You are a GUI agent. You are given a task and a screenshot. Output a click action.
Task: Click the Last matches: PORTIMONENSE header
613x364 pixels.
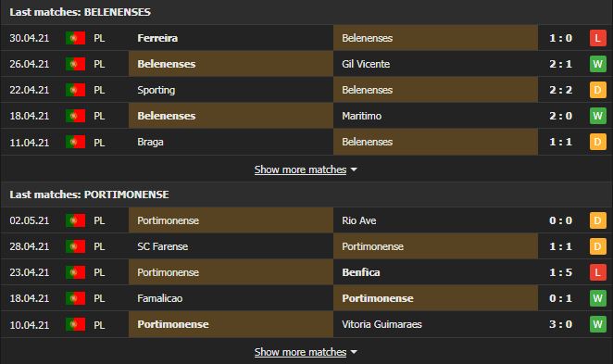click(x=89, y=195)
